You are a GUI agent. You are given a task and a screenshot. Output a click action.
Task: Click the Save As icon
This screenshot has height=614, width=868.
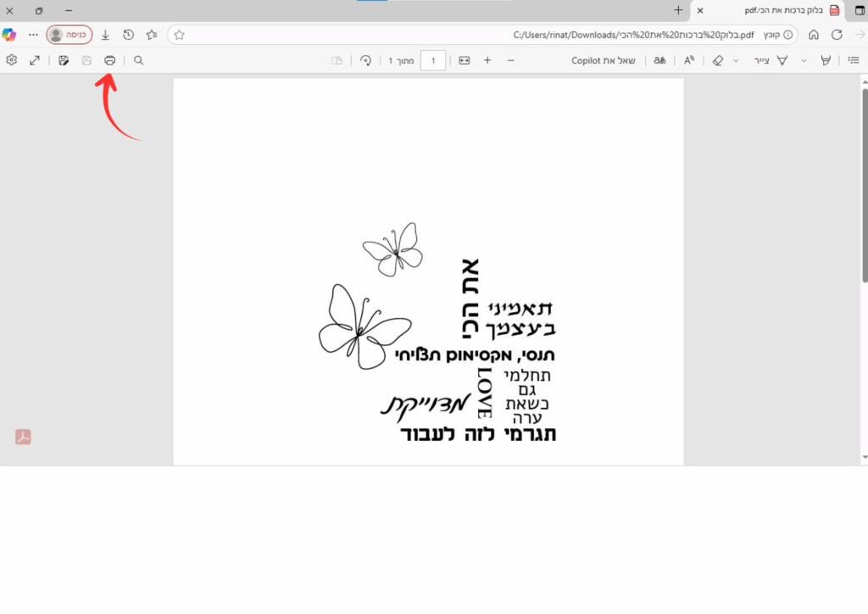tap(64, 60)
